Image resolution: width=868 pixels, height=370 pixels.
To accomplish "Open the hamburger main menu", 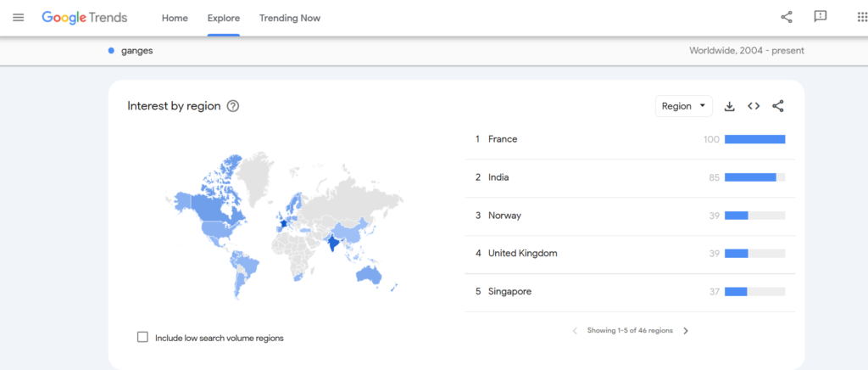I will tap(19, 18).
